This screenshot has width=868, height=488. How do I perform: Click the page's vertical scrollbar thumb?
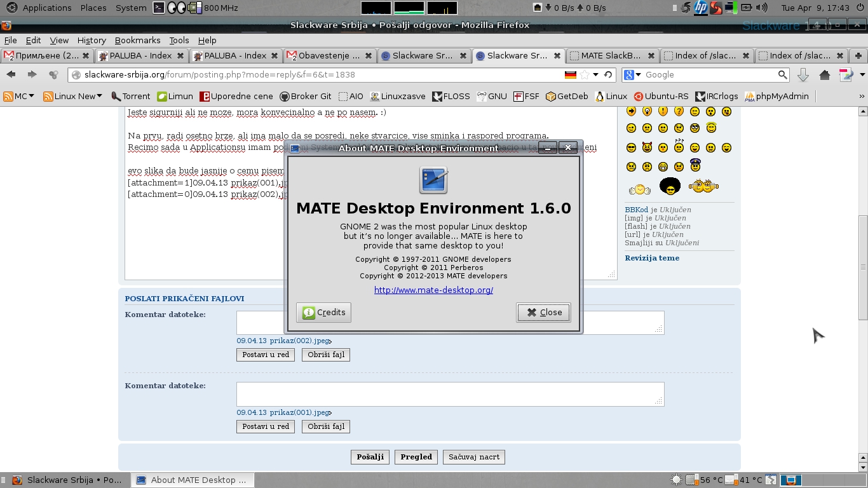pyautogui.click(x=862, y=267)
